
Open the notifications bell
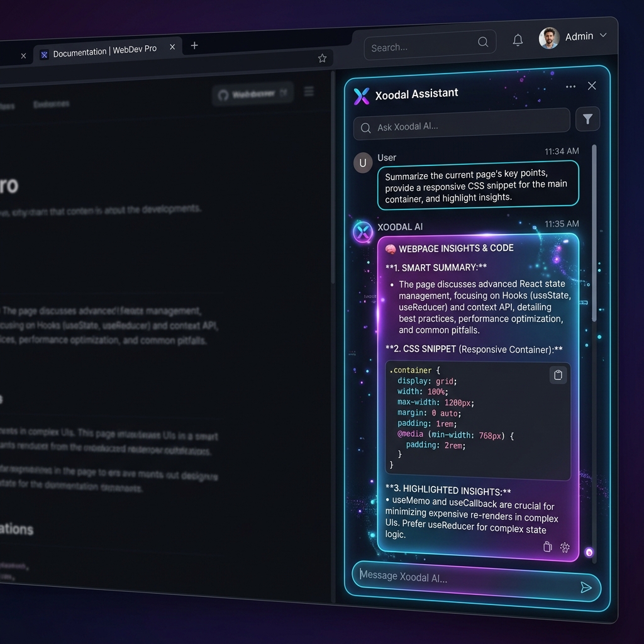click(518, 40)
